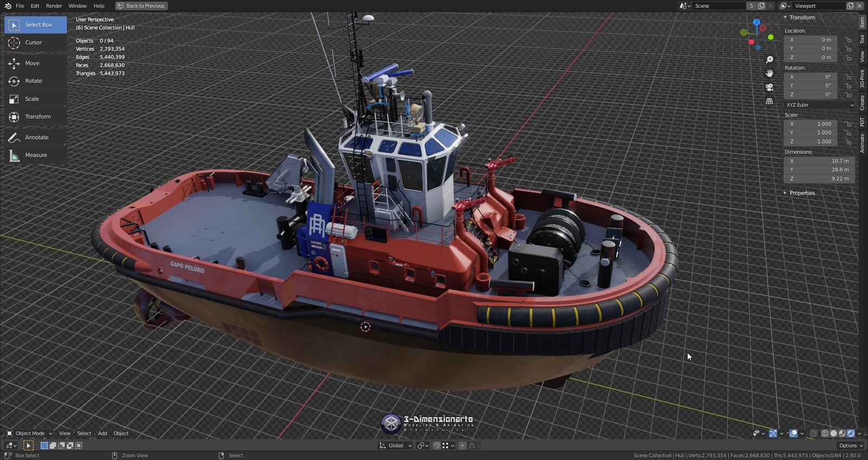The width and height of the screenshot is (868, 460).
Task: Set selection mode to Invert selection
Action: point(70,445)
